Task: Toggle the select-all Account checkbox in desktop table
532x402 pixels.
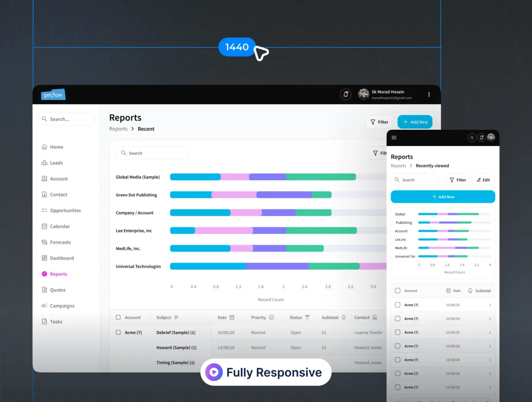Action: (x=118, y=318)
